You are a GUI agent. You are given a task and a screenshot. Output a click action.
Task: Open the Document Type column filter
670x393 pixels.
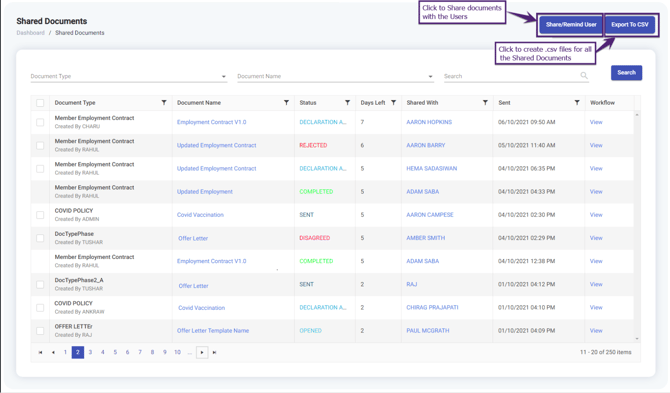pyautogui.click(x=164, y=103)
